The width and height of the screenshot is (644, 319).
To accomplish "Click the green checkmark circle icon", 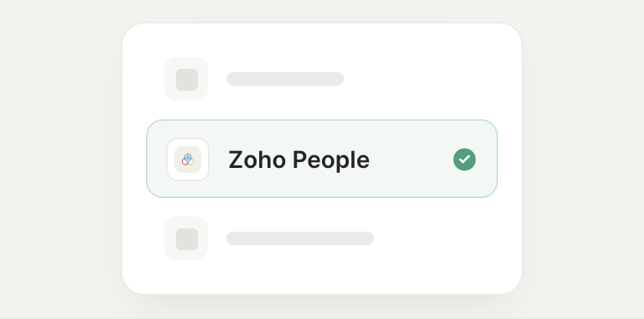I will pos(465,159).
